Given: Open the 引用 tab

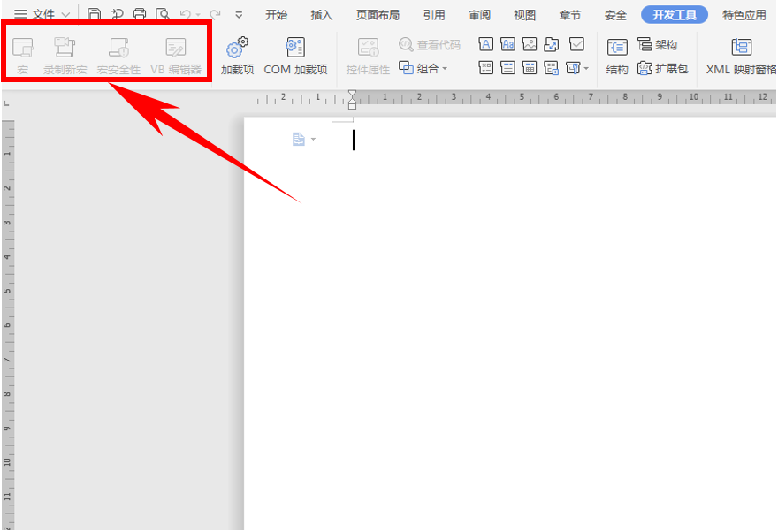Looking at the screenshot, I should tap(434, 15).
